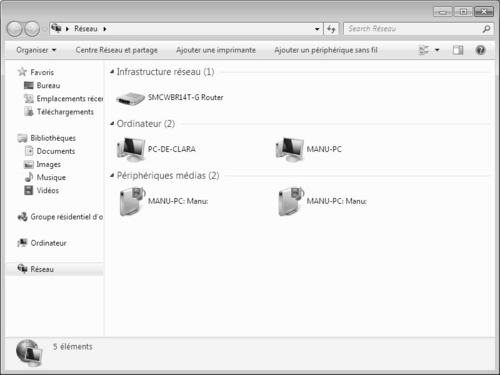
Task: Collapse the Ordinateur (2) group
Action: coord(112,124)
